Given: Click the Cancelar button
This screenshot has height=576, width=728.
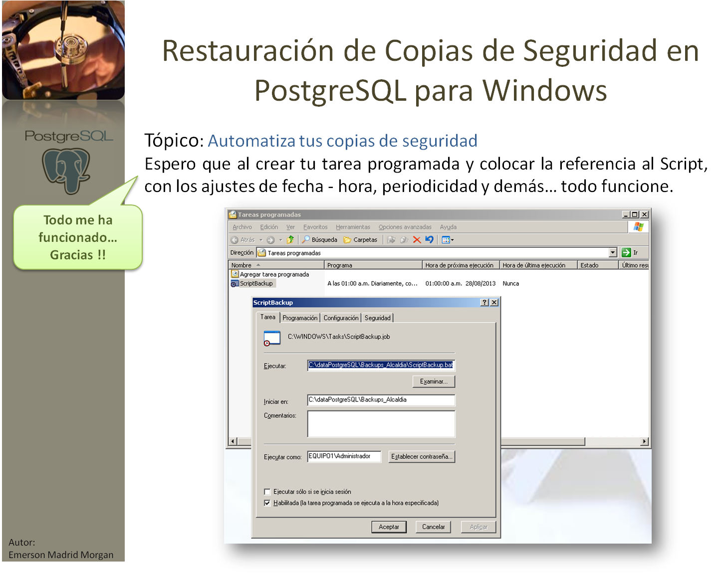Looking at the screenshot, I should 434,527.
